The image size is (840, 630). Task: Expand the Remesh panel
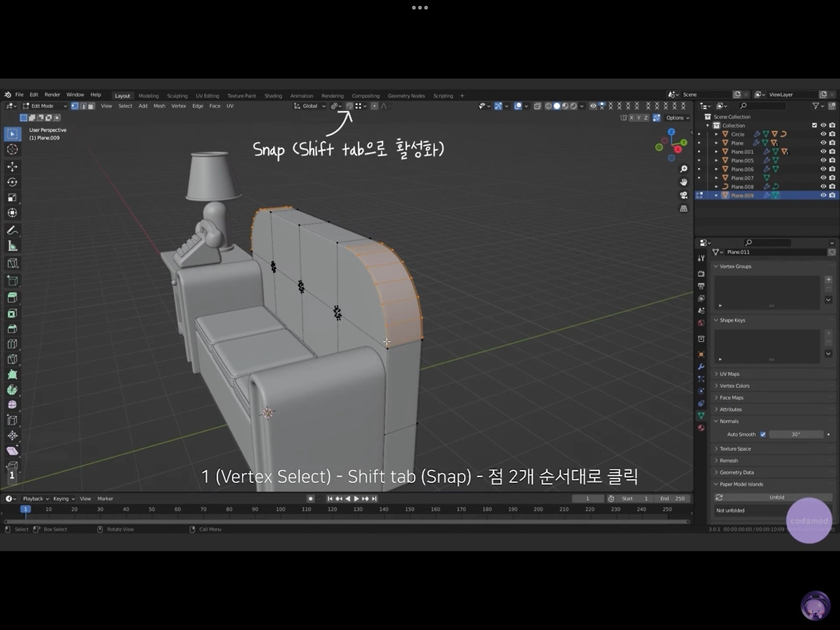point(728,461)
